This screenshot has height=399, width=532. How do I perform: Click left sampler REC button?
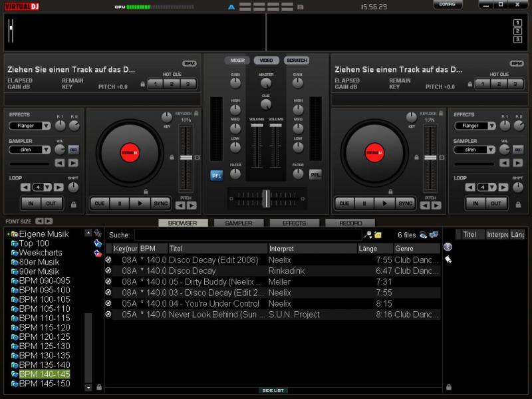click(x=73, y=150)
